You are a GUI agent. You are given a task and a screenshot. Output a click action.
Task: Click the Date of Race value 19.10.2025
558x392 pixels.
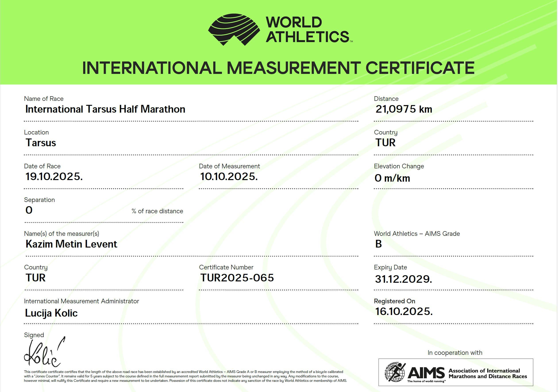click(x=54, y=177)
